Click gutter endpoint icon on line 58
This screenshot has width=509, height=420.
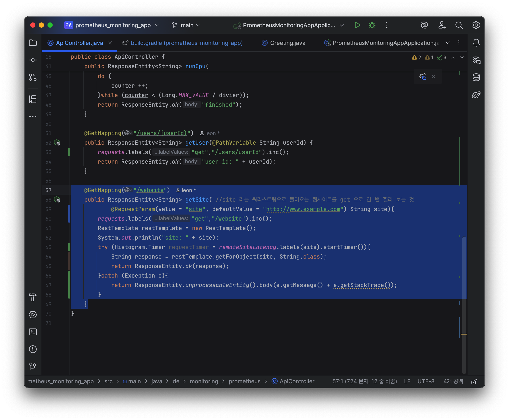pos(57,200)
